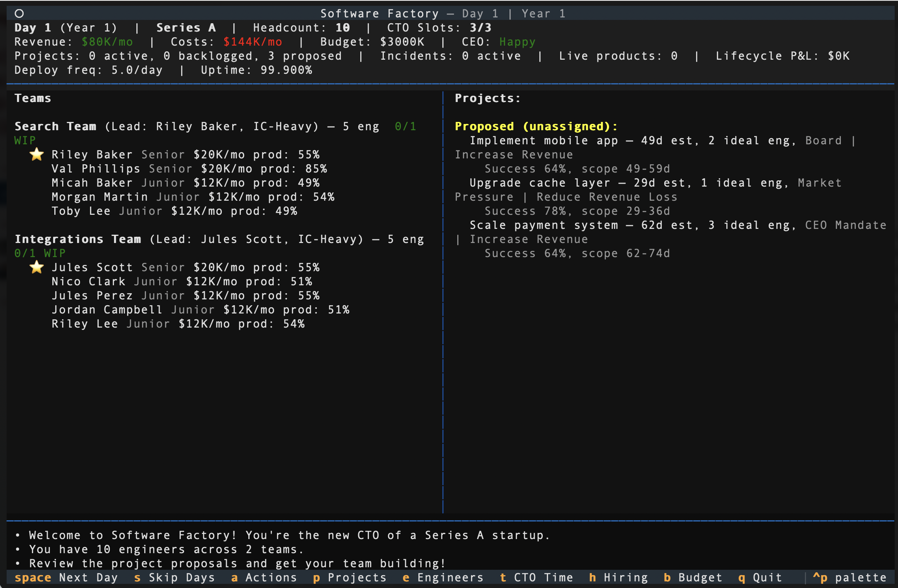This screenshot has width=898, height=588.
Task: Expand the Proposed unassigned projects list
Action: (x=535, y=126)
